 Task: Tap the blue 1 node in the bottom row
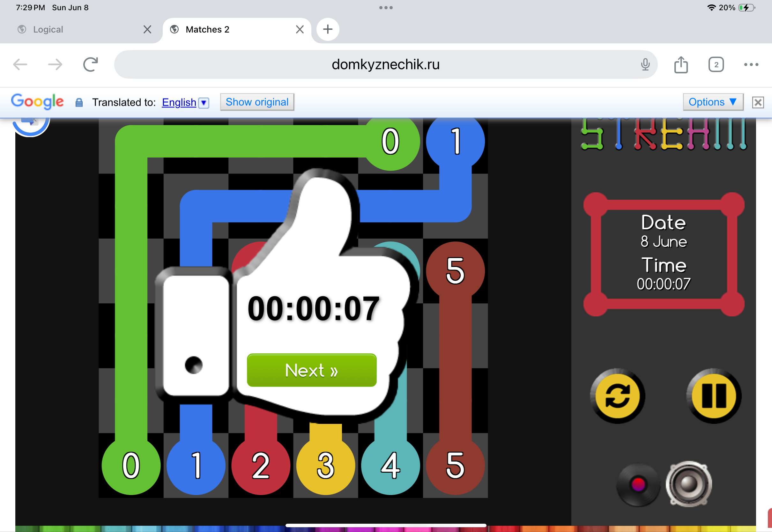196,465
